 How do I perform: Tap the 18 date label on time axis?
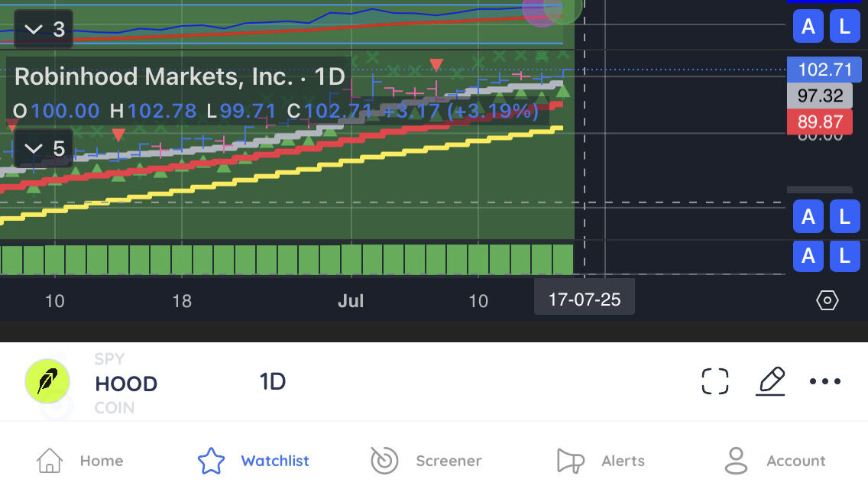pos(182,301)
